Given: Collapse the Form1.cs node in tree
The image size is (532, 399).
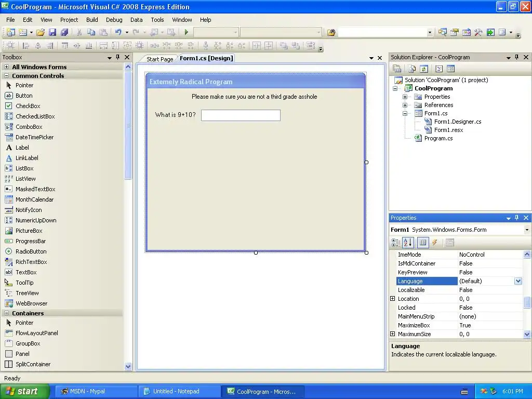Looking at the screenshot, I should coord(405,113).
